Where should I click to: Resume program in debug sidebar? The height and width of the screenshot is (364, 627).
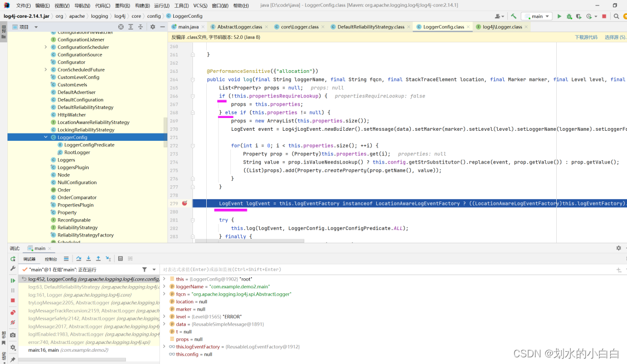pos(13,281)
